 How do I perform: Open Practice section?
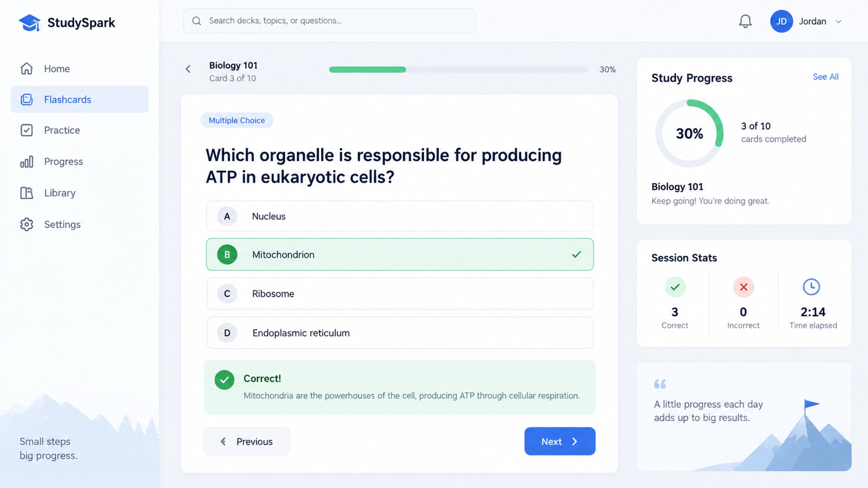pos(79,130)
